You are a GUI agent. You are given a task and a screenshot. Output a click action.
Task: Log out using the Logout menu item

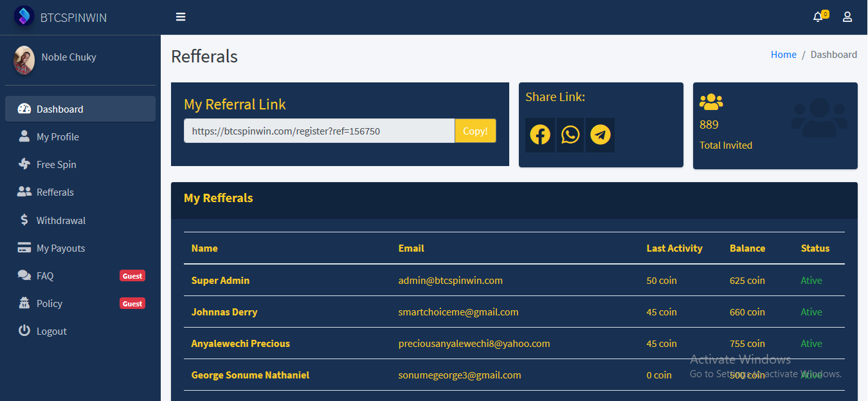(80, 331)
